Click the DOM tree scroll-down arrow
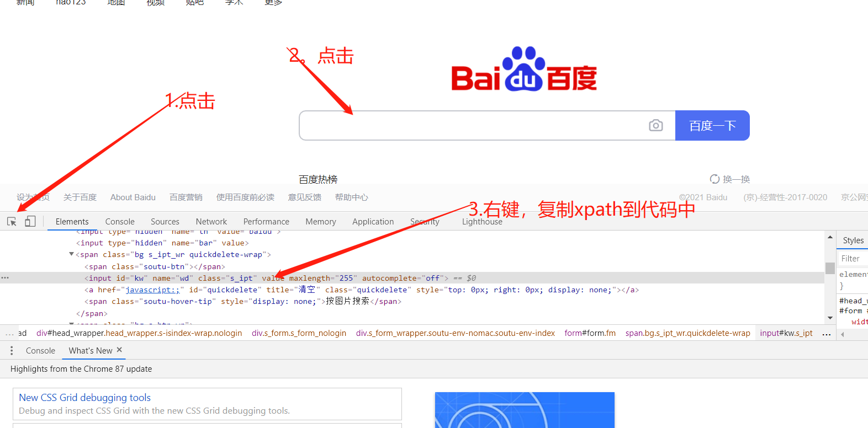Viewport: 868px width, 428px height. 830,318
